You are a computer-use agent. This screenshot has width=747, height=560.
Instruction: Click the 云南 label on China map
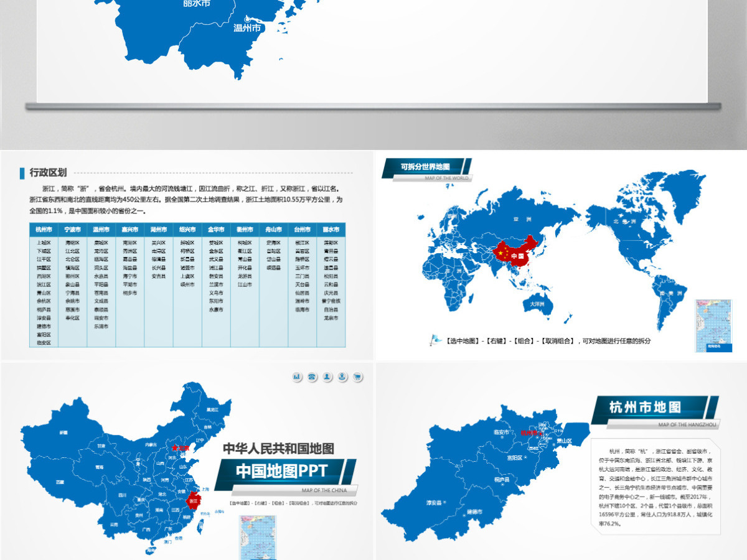pos(113,525)
